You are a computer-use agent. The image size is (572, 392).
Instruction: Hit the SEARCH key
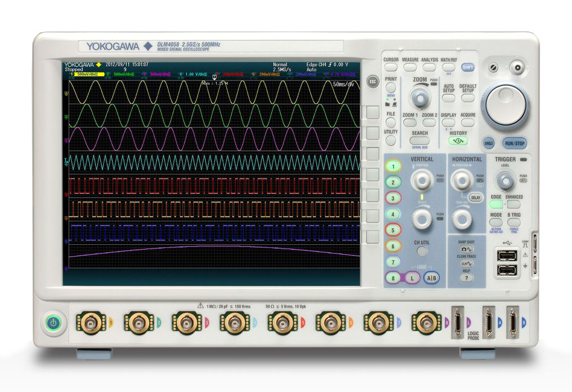tap(420, 140)
